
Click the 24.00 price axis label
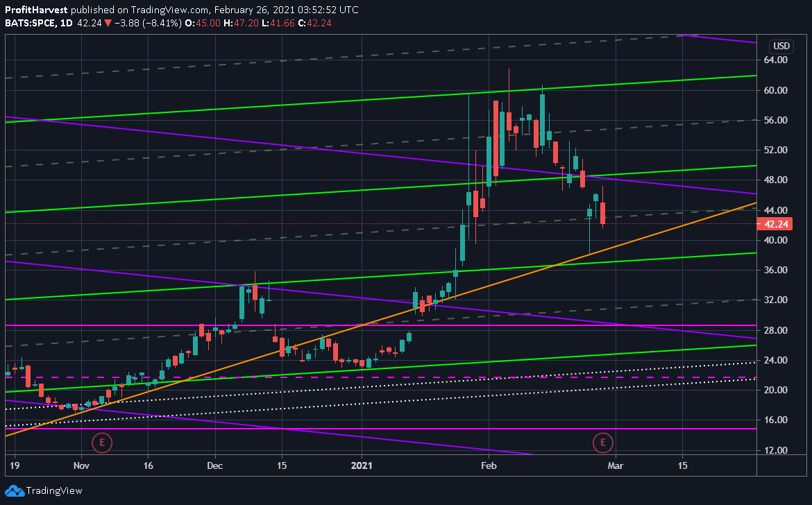click(776, 360)
